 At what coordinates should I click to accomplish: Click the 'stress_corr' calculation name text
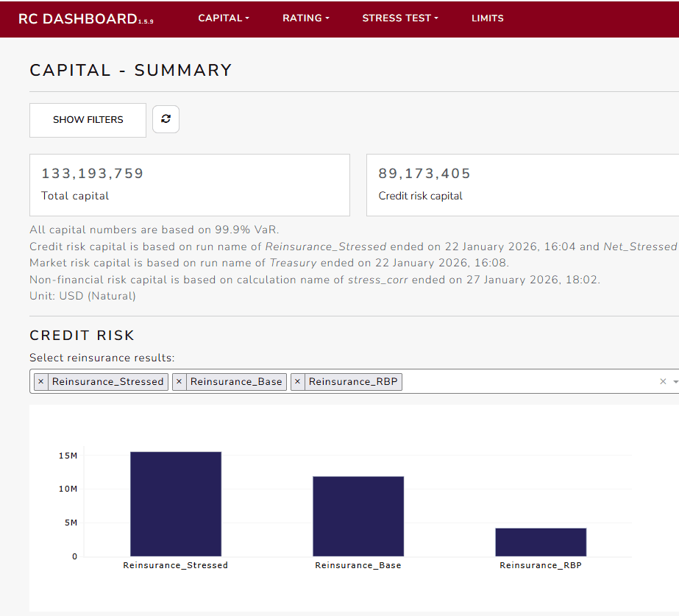click(377, 280)
